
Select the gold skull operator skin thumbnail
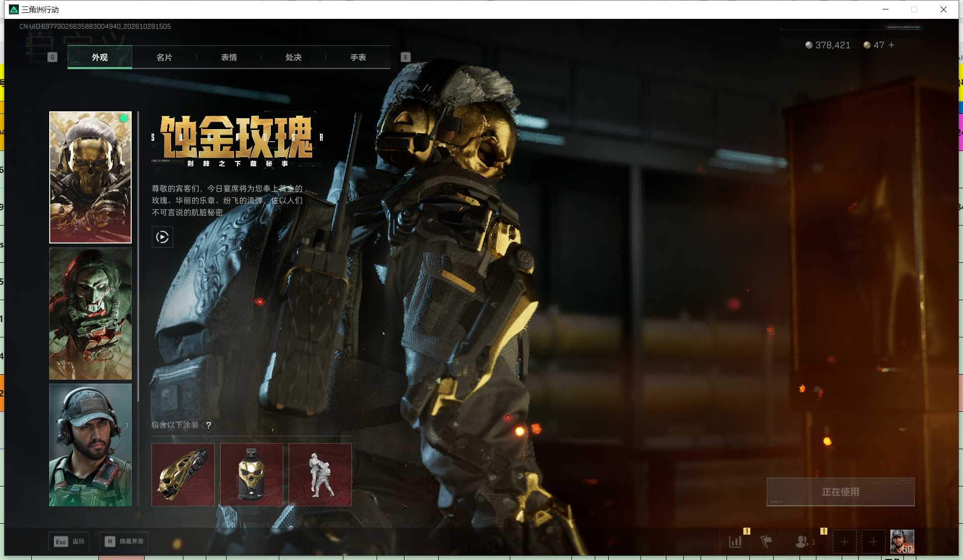coord(90,177)
